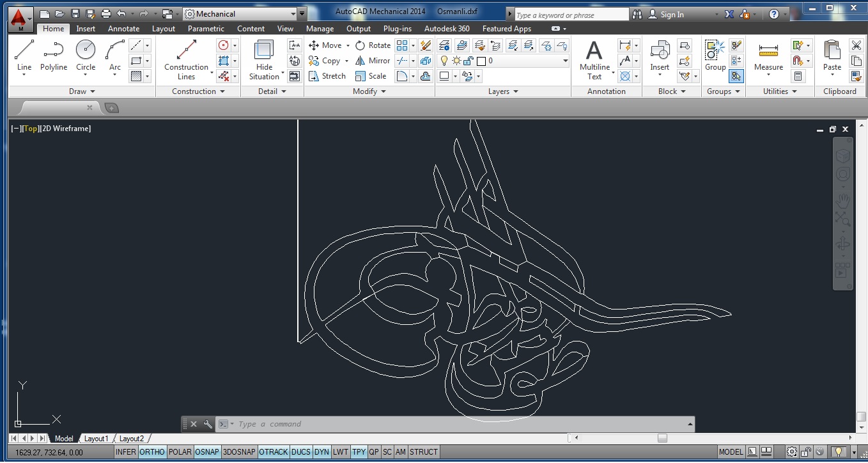Toggle ORTHO mode in status bar
This screenshot has height=463, width=868.
(x=152, y=452)
